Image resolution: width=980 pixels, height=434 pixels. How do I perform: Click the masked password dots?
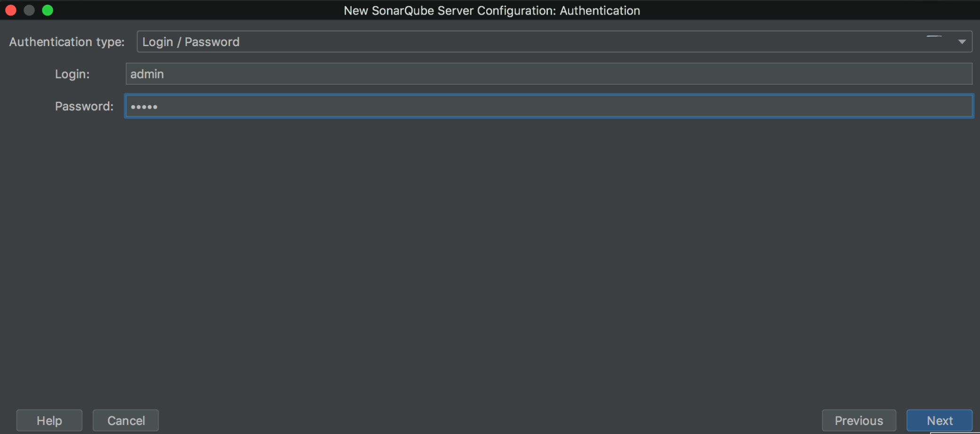[x=144, y=106]
